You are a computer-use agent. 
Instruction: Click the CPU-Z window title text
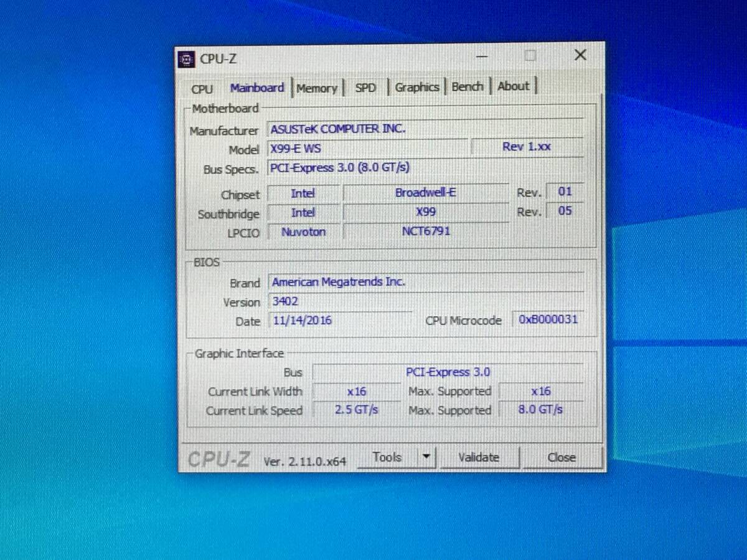pyautogui.click(x=218, y=60)
